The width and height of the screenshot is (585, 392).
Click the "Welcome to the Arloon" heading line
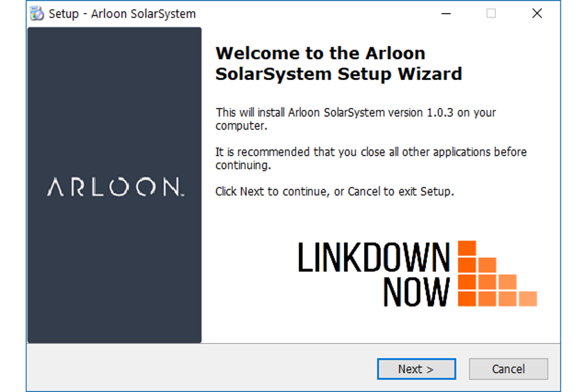pyautogui.click(x=320, y=53)
